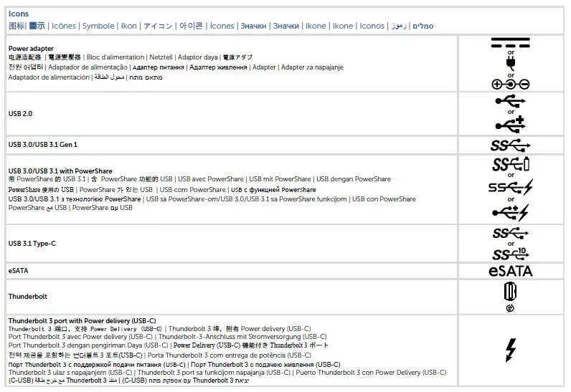Image resolution: width=571 pixels, height=392 pixels.
Task: Click the "Adaptador de alimentación" text
Action: (x=49, y=77)
